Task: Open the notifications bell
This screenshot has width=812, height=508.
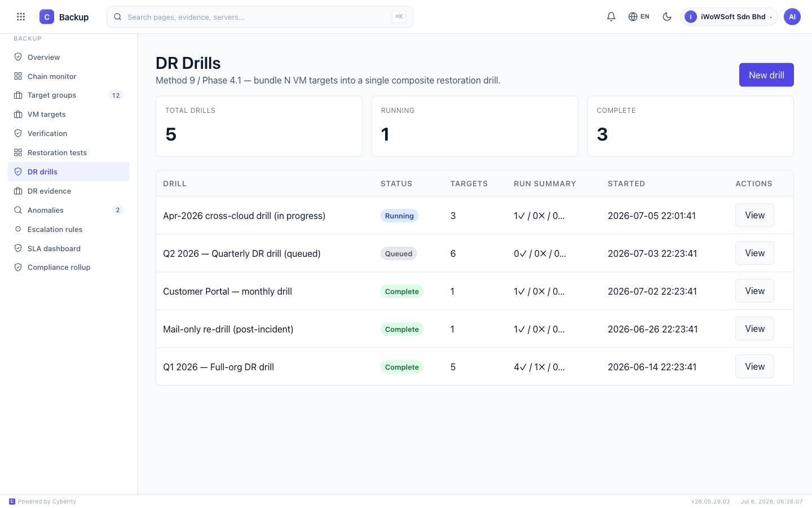Action: [611, 17]
